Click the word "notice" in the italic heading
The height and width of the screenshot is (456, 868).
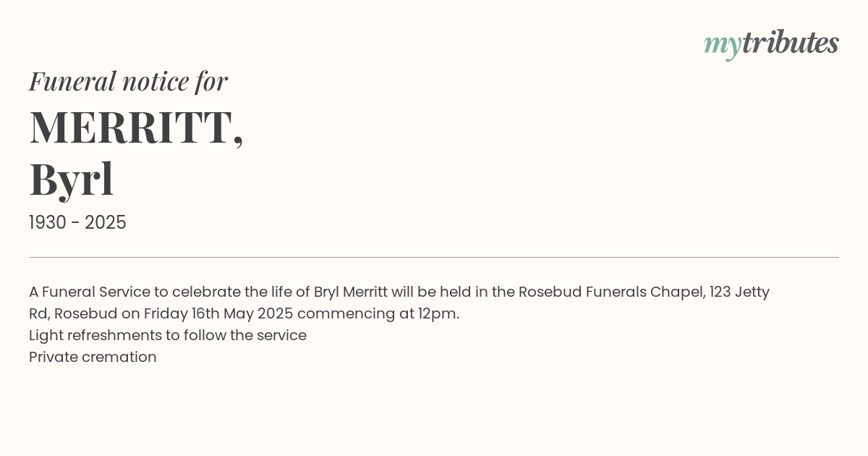pyautogui.click(x=156, y=81)
